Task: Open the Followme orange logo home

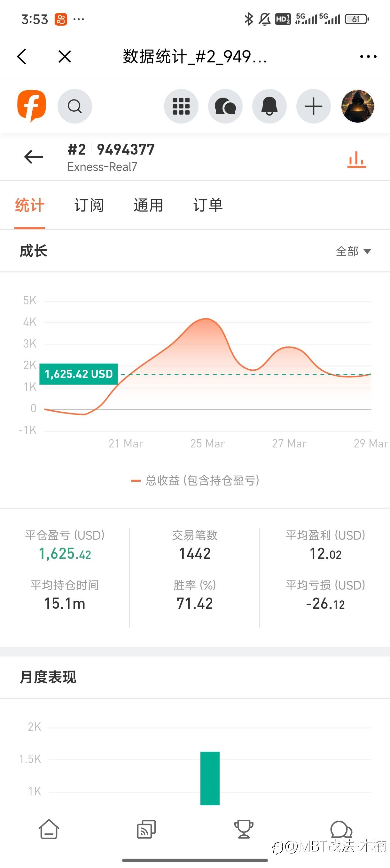Action: pyautogui.click(x=32, y=106)
